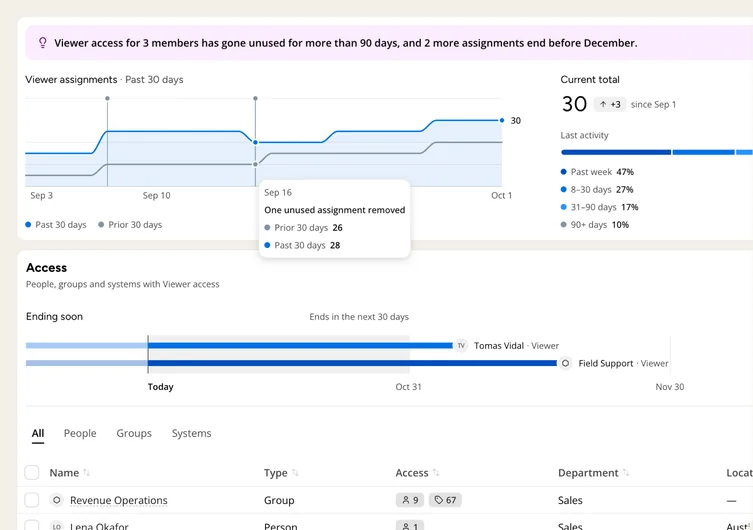Click the Past week 47% legend entry
Screen dimensions: 753x530
pyautogui.click(x=597, y=172)
